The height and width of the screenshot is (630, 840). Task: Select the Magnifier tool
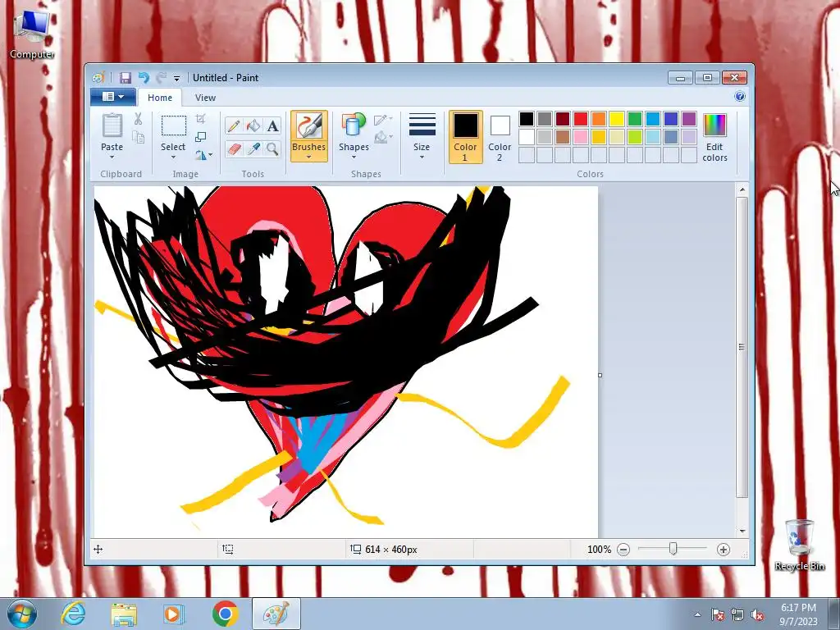272,148
